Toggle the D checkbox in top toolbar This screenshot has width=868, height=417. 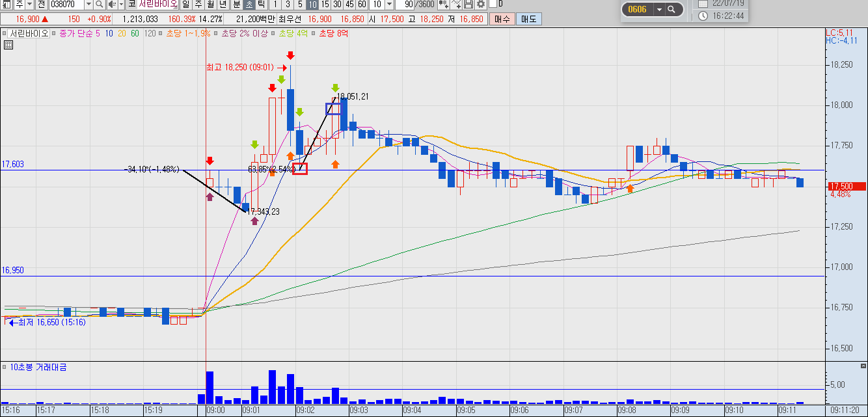[493, 4]
